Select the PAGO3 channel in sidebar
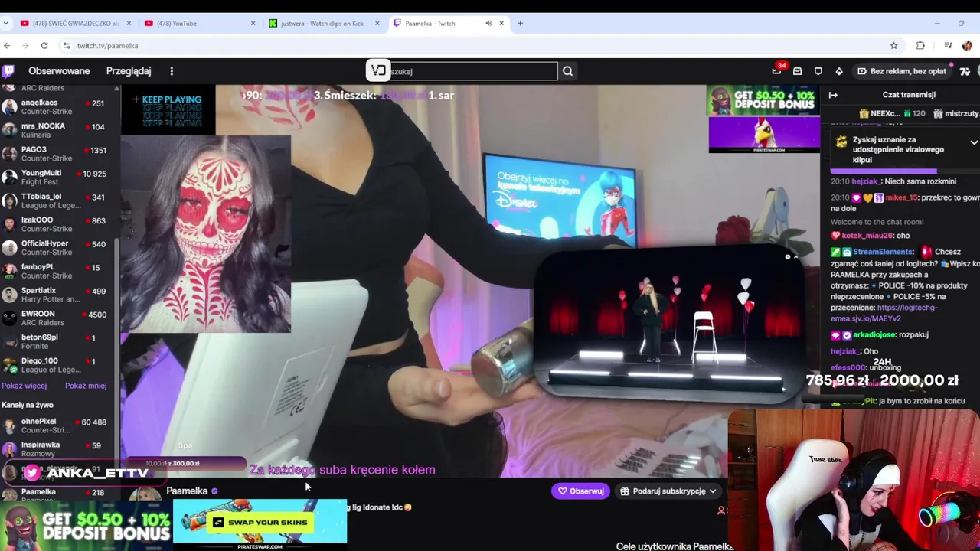 pos(58,154)
